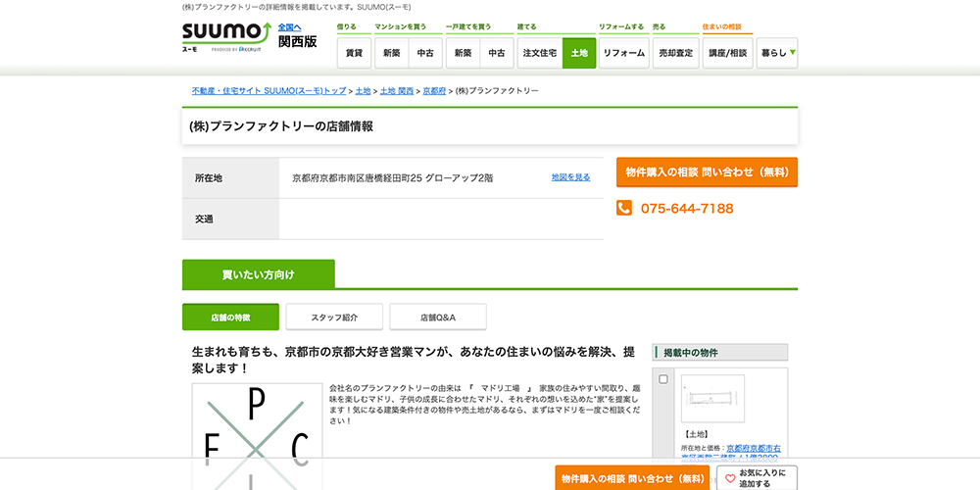This screenshot has width=980, height=490.
Task: Click the 所在地 label cell
Action: coord(230,178)
